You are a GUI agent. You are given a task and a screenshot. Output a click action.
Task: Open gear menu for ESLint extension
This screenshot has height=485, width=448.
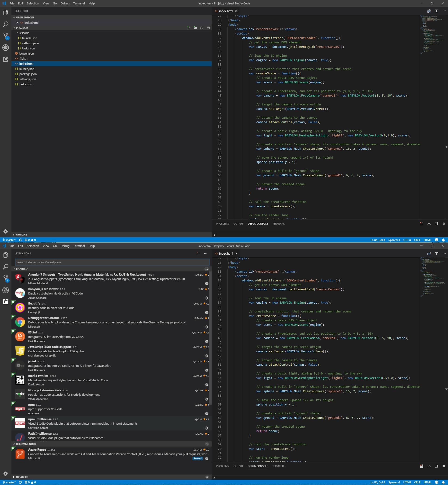coord(206,341)
